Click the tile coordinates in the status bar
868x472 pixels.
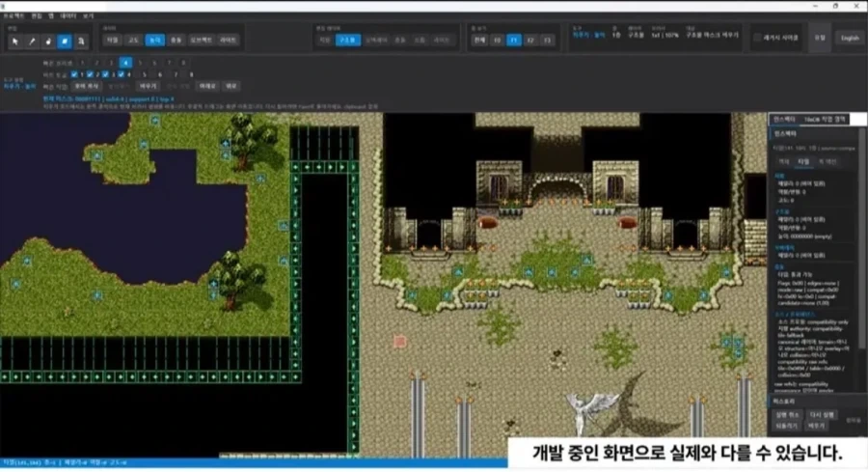point(21,462)
